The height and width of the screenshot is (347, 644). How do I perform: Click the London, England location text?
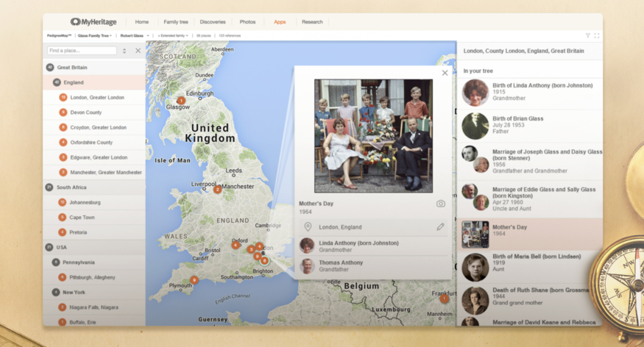(340, 227)
